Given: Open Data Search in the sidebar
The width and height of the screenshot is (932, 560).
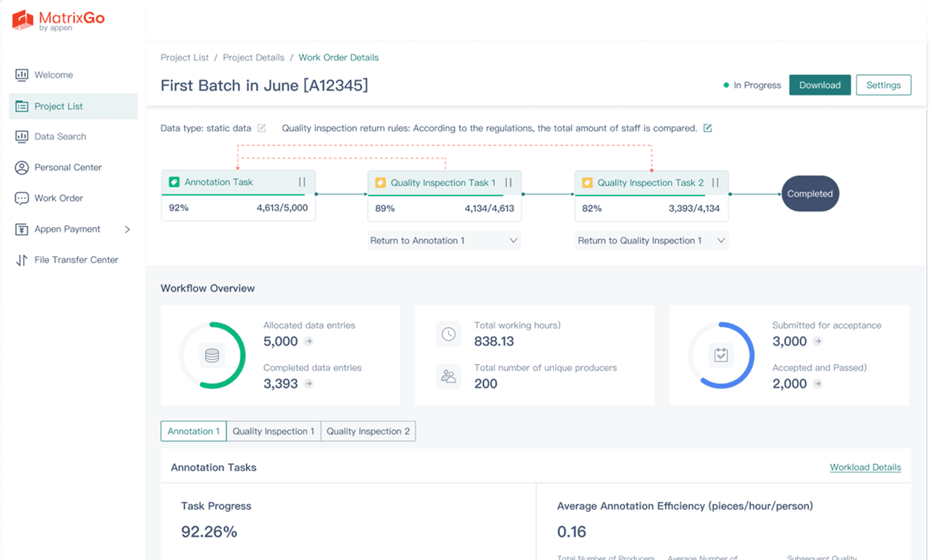Looking at the screenshot, I should coord(60,136).
